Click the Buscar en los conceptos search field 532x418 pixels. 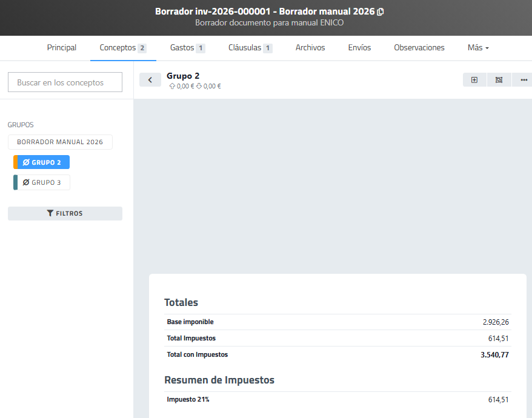tap(65, 82)
